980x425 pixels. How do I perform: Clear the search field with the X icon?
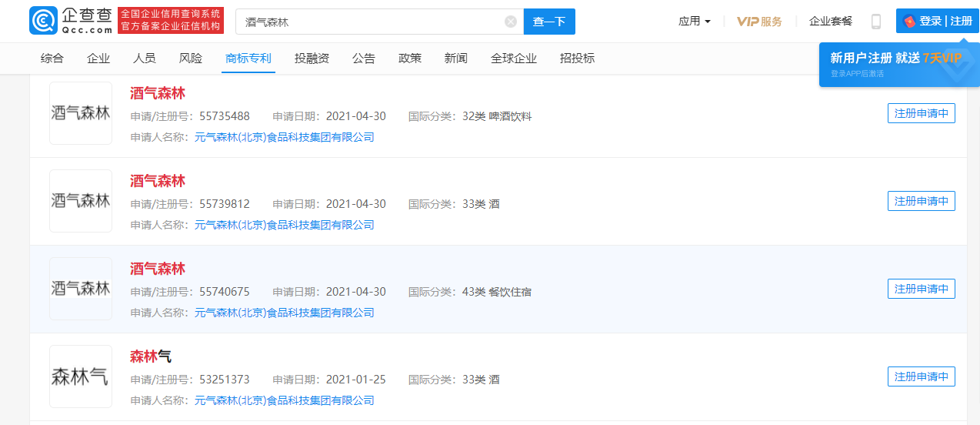[511, 22]
